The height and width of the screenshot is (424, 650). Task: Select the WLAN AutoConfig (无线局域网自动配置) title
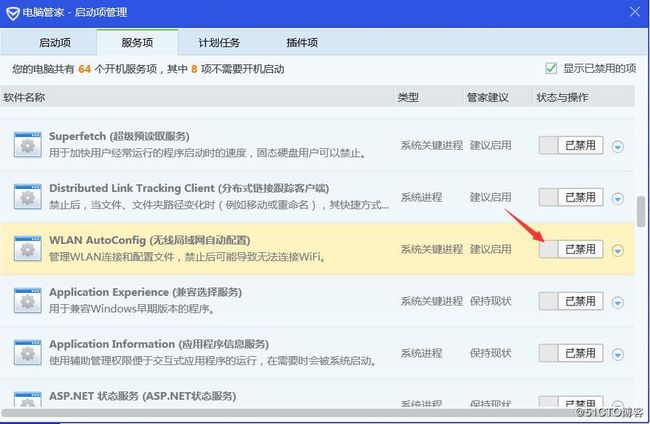(x=150, y=240)
